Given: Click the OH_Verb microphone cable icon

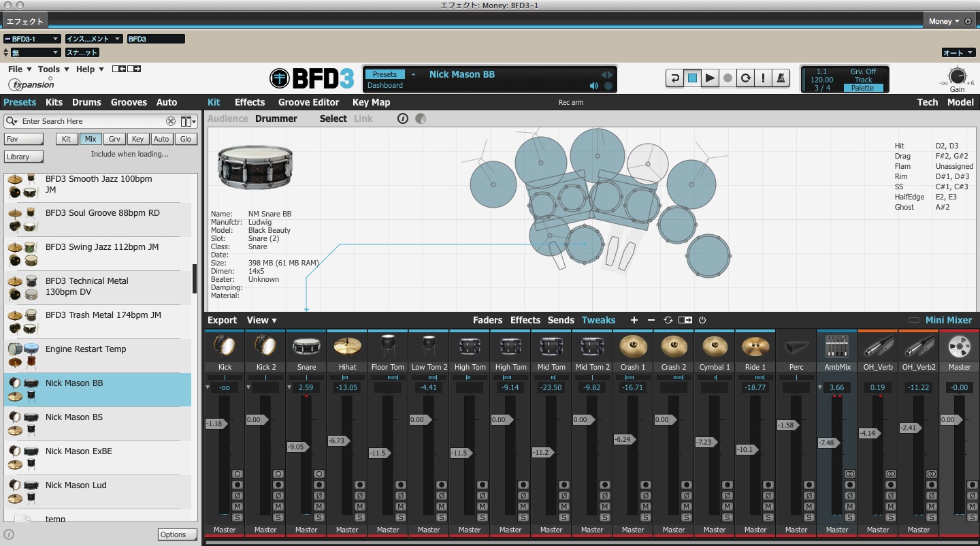Looking at the screenshot, I should (878, 347).
